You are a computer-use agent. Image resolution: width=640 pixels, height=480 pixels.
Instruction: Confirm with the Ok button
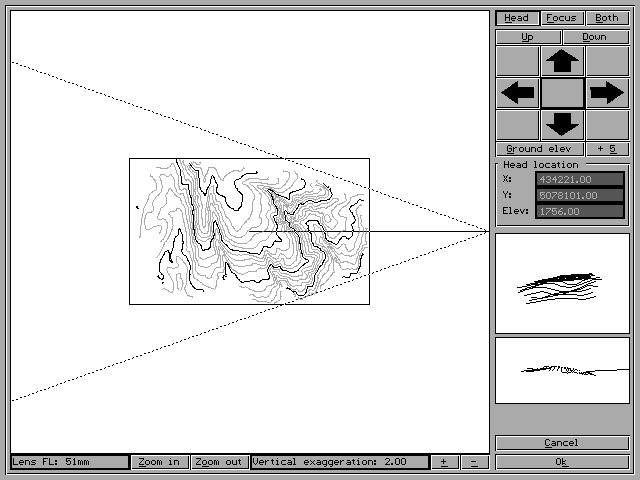tap(562, 462)
